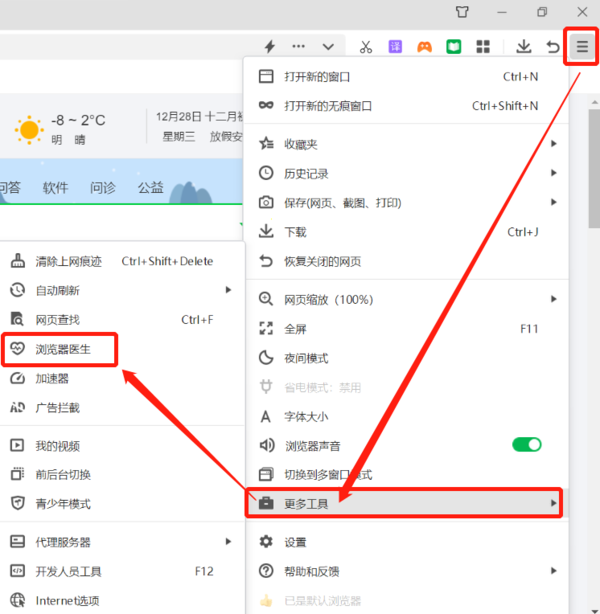Screen dimensions: 600x614
Task: Open 开发人员工具 in tools submenu
Action: point(122,571)
